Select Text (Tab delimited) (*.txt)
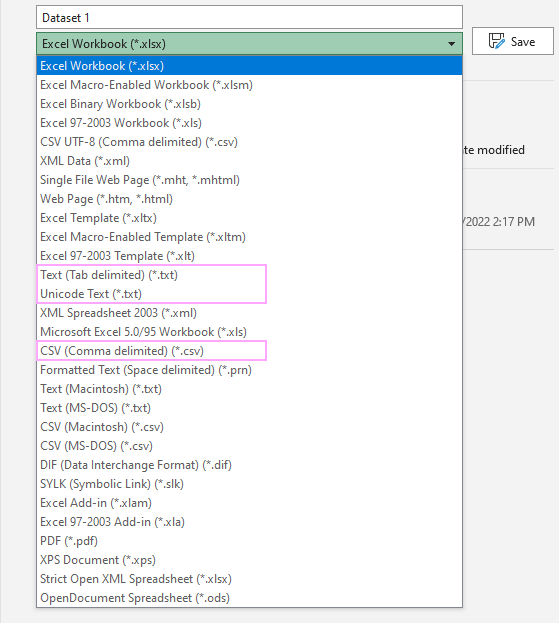559x623 pixels. [250, 275]
